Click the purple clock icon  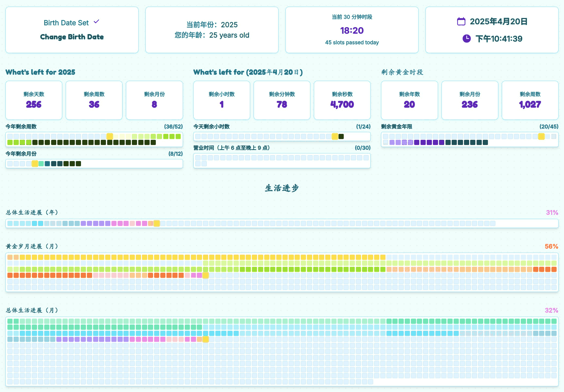466,39
